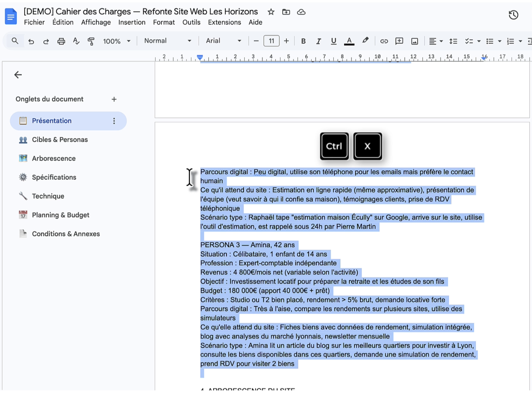Select the paint format tool
Image resolution: width=532 pixels, height=395 pixels.
[91, 41]
